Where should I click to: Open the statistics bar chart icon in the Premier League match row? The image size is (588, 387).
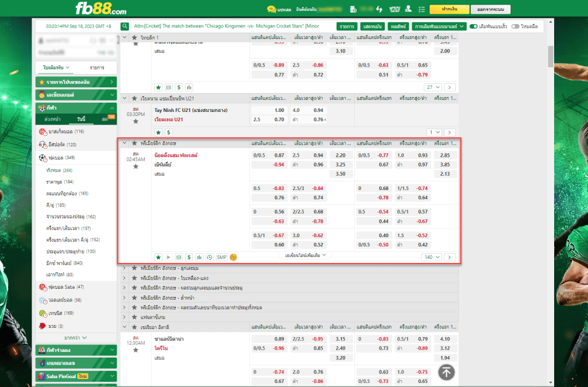pos(199,257)
